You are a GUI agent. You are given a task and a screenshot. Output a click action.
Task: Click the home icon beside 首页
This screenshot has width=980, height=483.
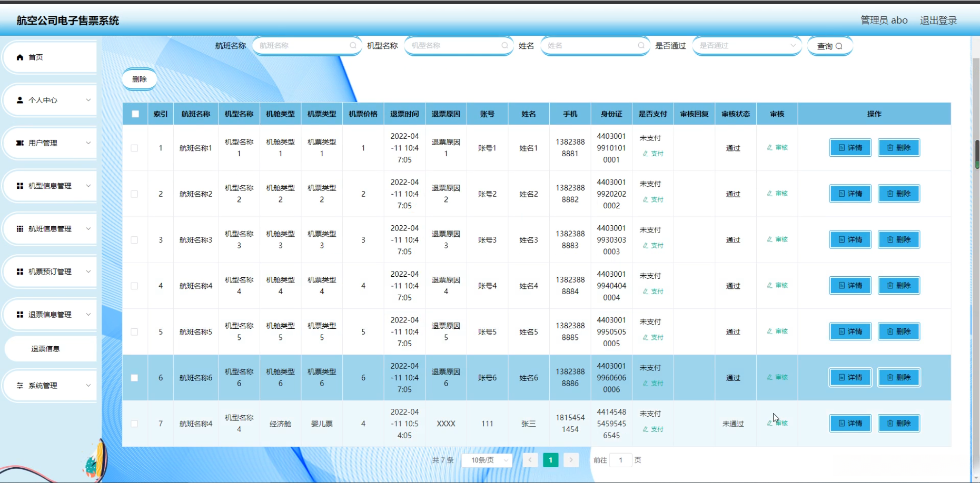[x=20, y=57]
